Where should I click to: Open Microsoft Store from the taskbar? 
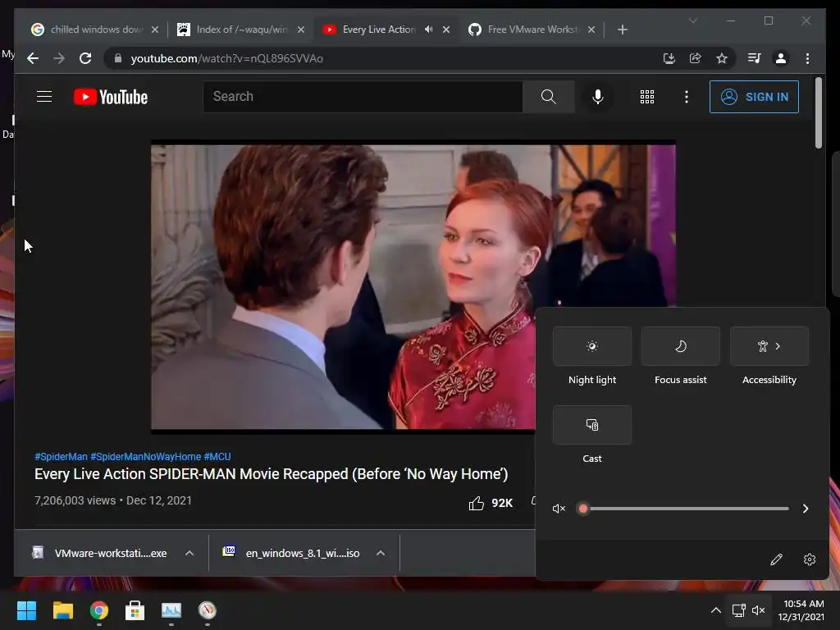coord(135,610)
